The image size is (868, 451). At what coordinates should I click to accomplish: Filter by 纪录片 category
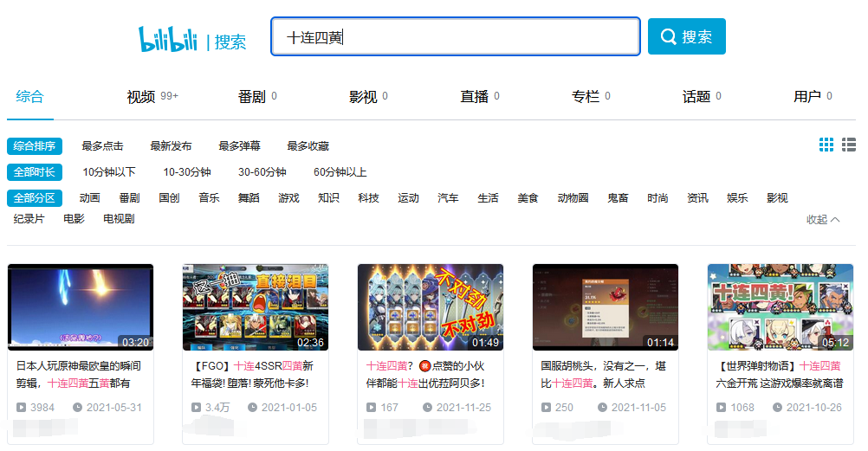pos(29,219)
